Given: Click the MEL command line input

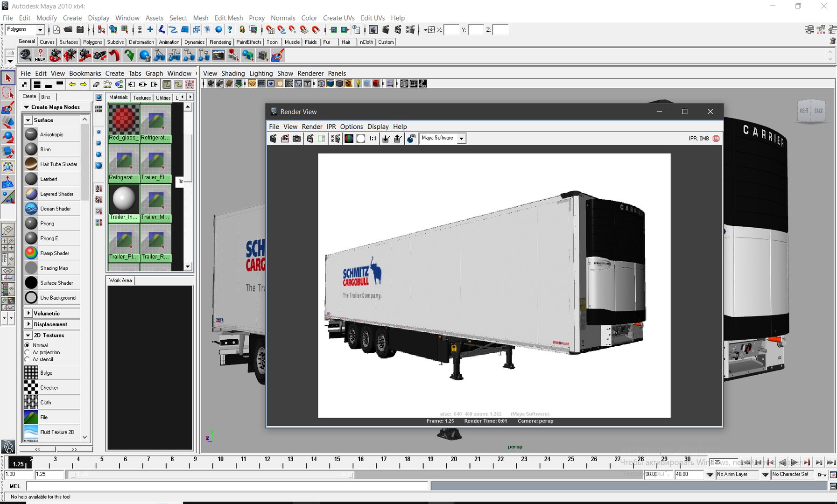Looking at the screenshot, I should tap(227, 486).
